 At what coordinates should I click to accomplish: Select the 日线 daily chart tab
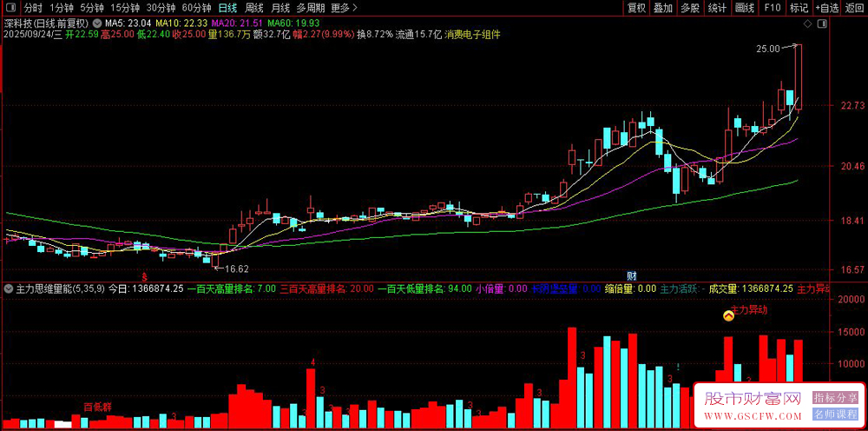pos(227,8)
